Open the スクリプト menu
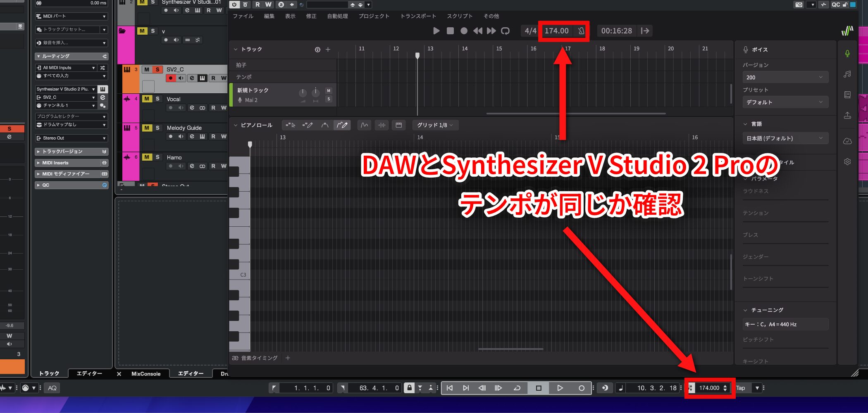Screen dimensions: 868x413 point(460,16)
